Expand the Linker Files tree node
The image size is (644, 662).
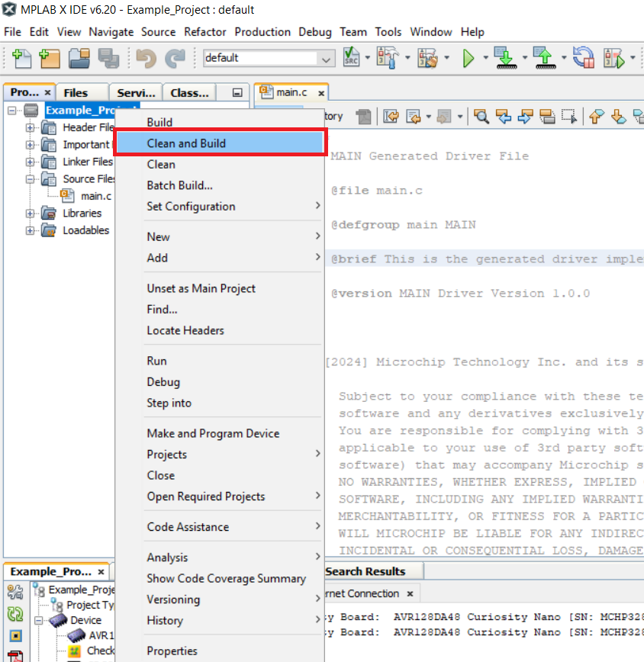[30, 162]
